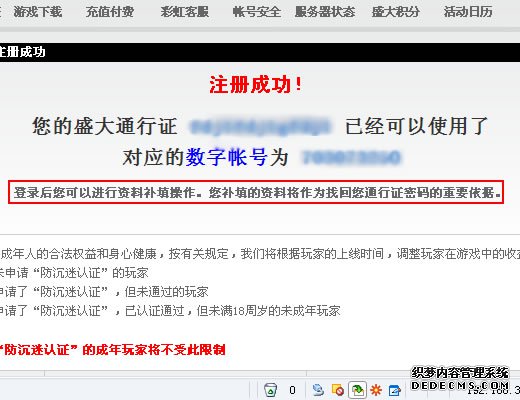Click the red-boxed 资料补填 notice text
Viewport: 520px width, 400px height.
tap(256, 192)
